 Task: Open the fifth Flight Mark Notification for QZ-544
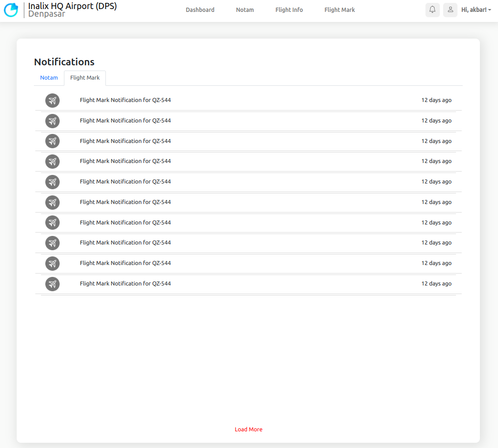[x=125, y=182]
